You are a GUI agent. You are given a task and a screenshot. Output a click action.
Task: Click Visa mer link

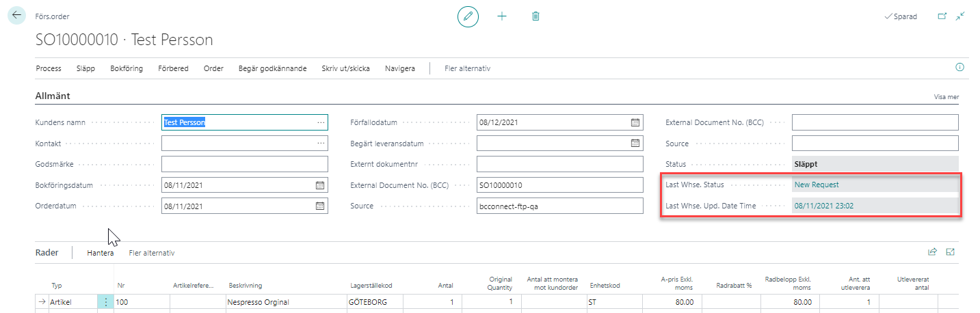point(946,97)
